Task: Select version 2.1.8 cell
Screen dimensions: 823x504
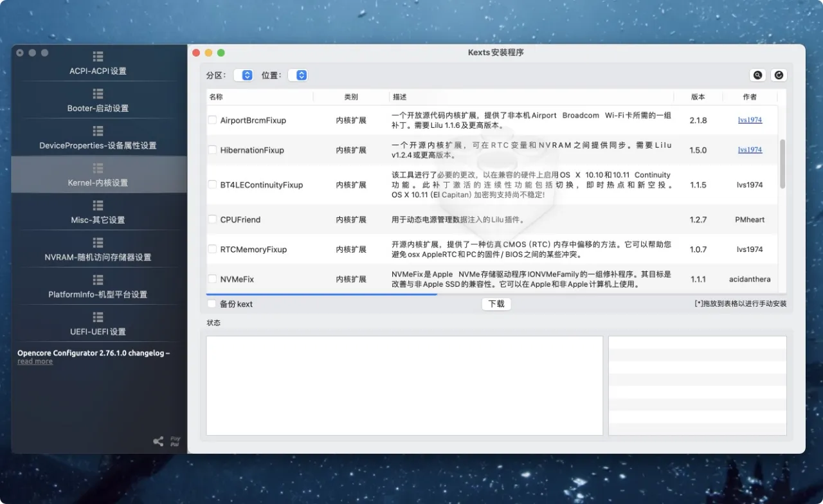Action: [698, 120]
